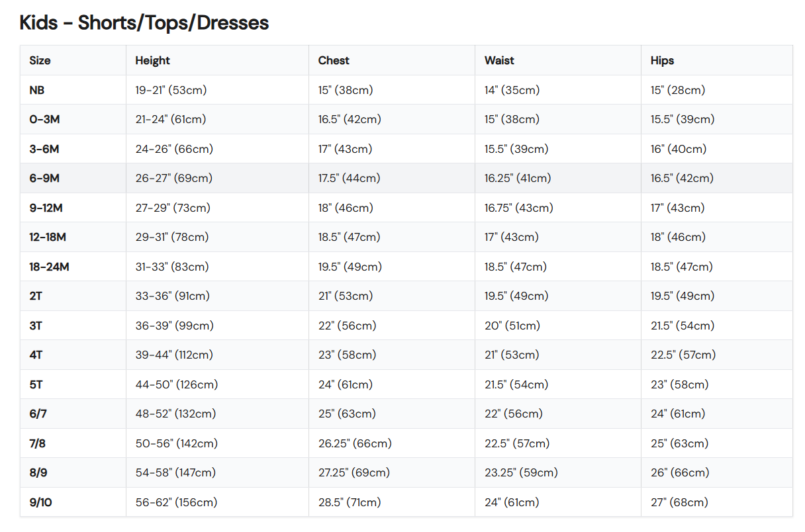This screenshot has height=532, width=805.
Task: Select the 2T size row label
Action: [36, 296]
